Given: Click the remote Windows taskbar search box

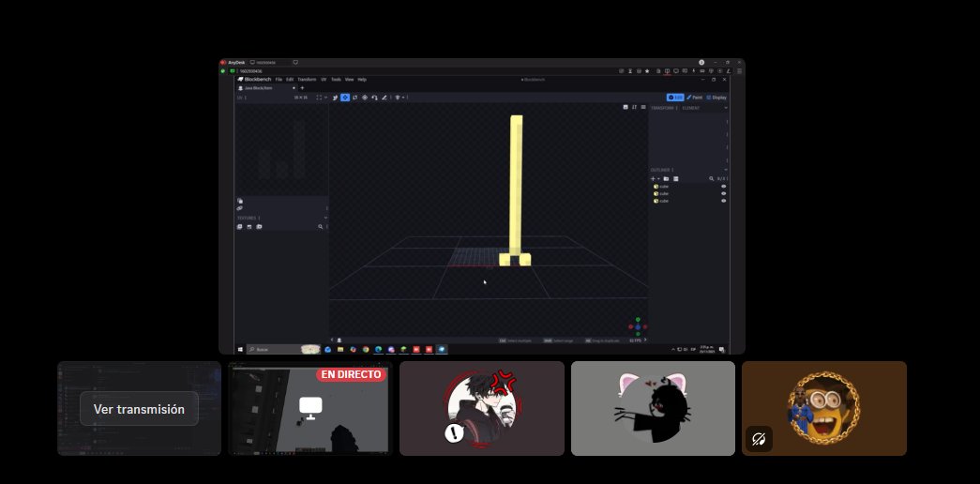Looking at the screenshot, I should coord(283,350).
